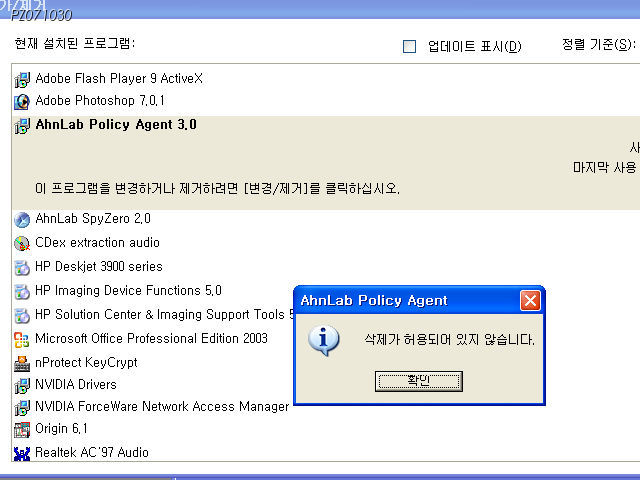This screenshot has height=480, width=640.
Task: Select nProtect KeyCrypt entry
Action: [x=86, y=362]
